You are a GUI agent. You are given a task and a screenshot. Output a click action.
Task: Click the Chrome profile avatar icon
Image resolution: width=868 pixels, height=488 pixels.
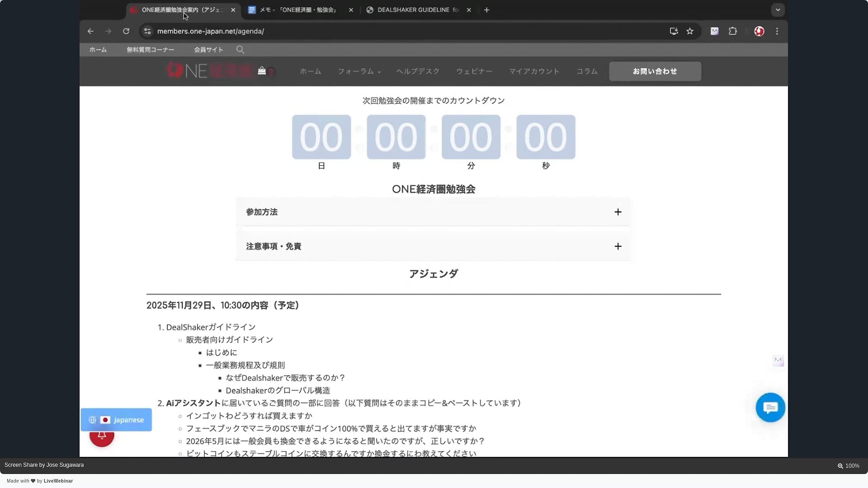pos(759,31)
